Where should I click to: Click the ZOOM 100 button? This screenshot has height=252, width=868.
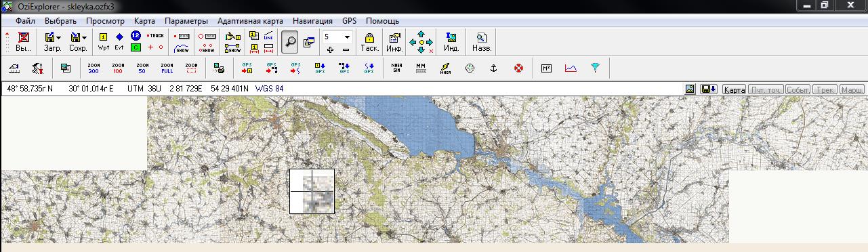(118, 68)
